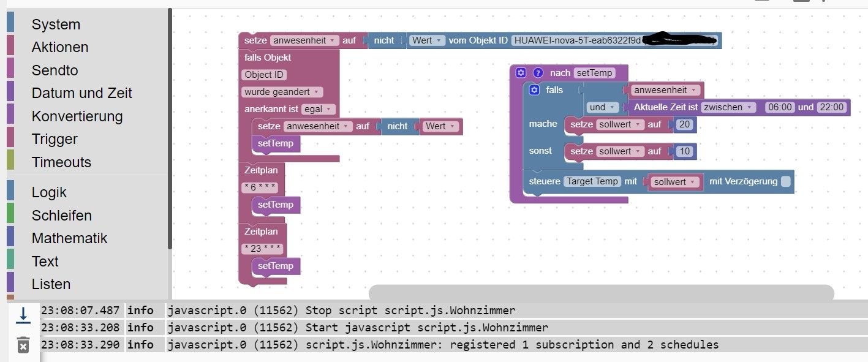Click the 23:08:33.208 log timestamp
Screen dimensions: 868x362
[80, 327]
